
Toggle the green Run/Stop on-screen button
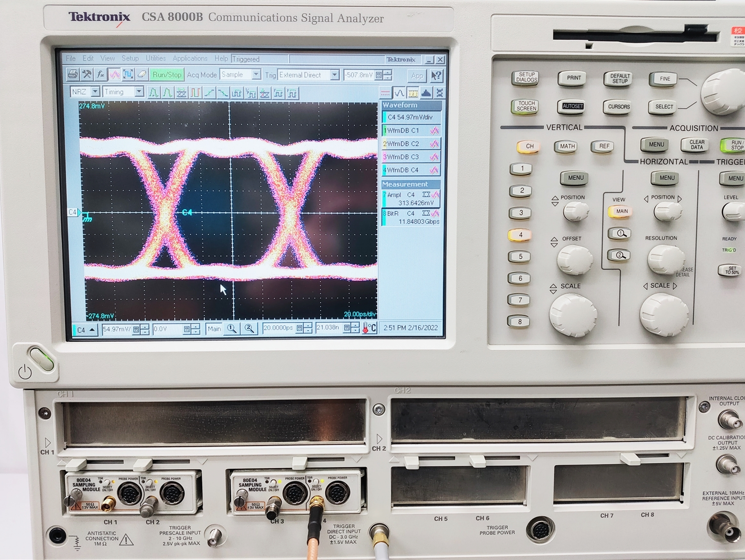(x=167, y=75)
